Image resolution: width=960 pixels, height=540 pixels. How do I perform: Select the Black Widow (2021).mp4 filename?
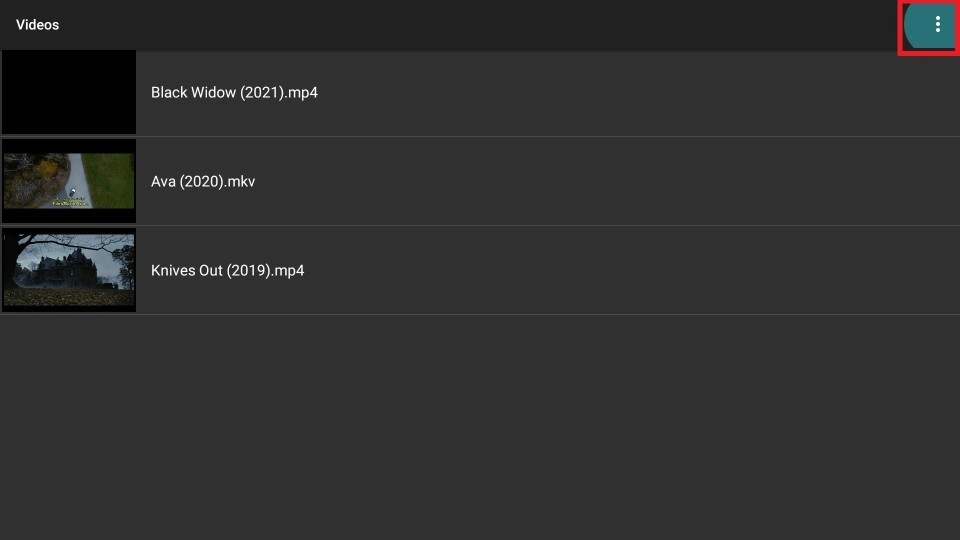pyautogui.click(x=234, y=92)
